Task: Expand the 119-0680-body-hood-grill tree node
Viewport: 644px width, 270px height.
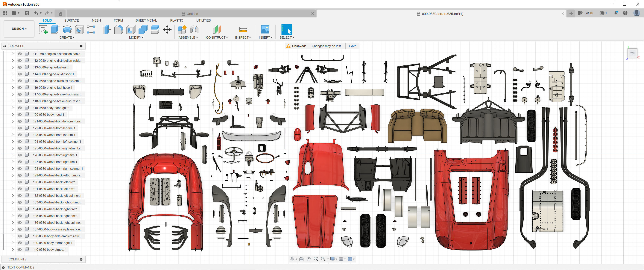Action: tap(13, 108)
